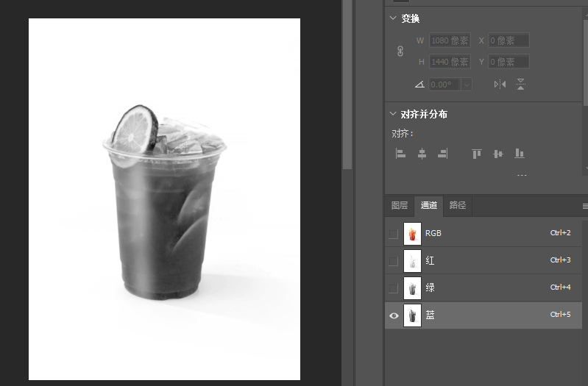Click the W width field 1080 像素
This screenshot has height=386, width=588.
pyautogui.click(x=450, y=40)
